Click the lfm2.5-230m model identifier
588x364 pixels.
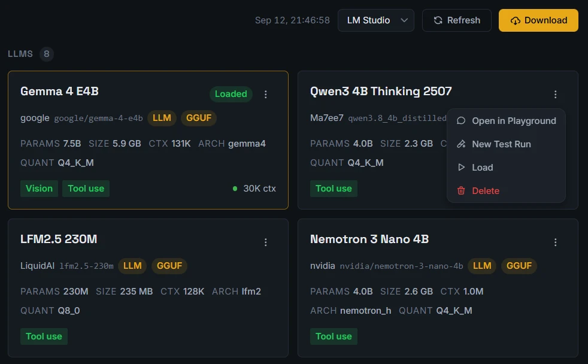87,266
